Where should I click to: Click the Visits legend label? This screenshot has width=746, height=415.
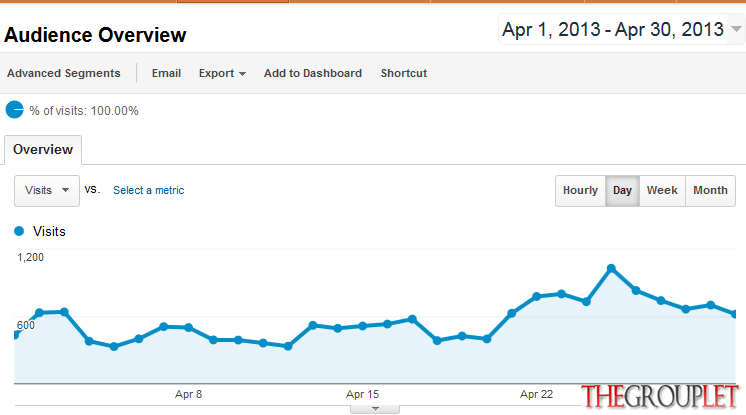tap(49, 231)
